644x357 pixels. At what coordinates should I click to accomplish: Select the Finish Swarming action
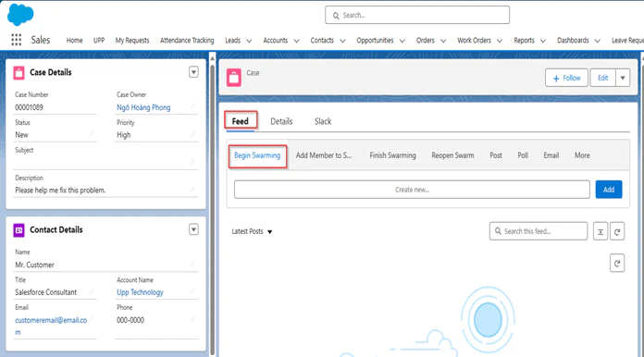(392, 155)
